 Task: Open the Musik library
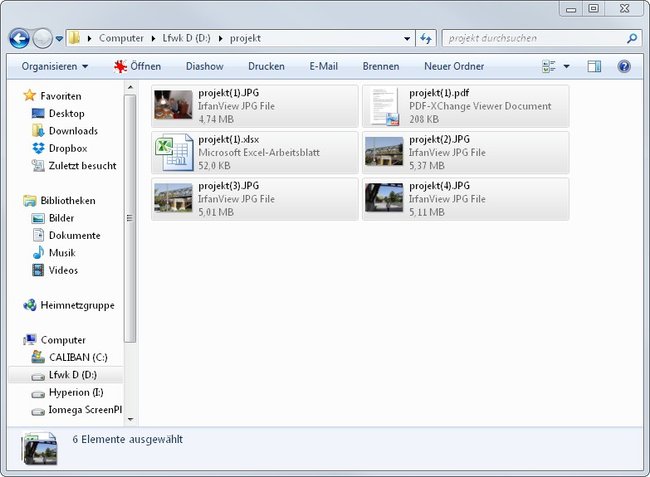tap(54, 253)
